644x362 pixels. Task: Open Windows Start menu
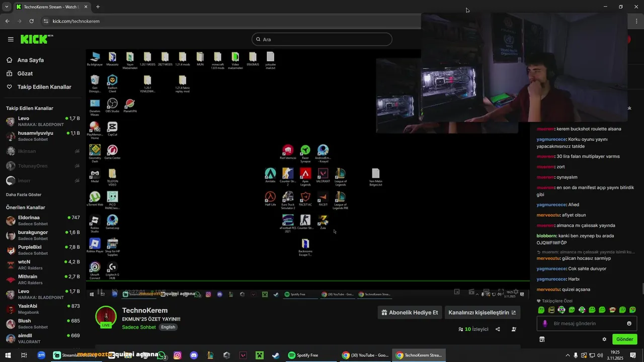(9, 355)
